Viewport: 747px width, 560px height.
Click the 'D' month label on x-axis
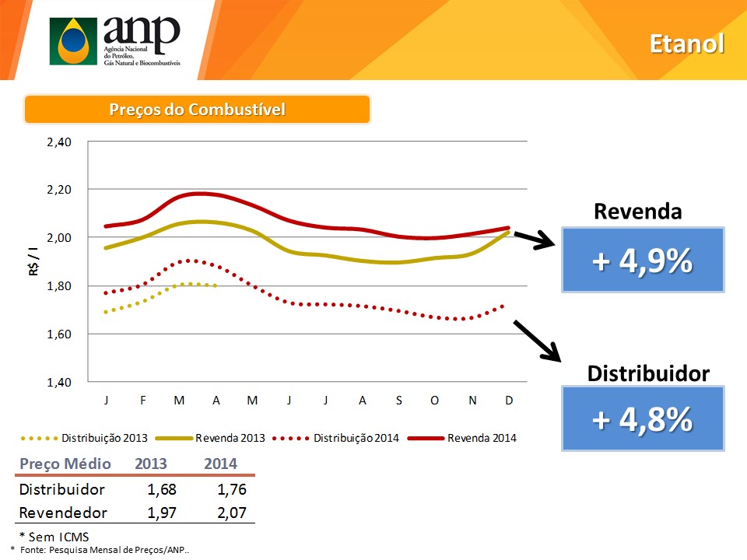pos(509,401)
